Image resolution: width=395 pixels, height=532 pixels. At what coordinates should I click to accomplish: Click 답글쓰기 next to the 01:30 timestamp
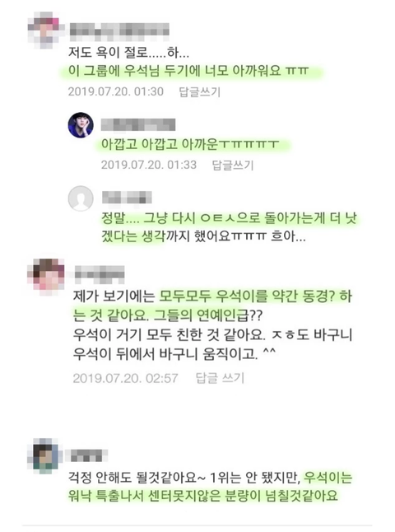(x=200, y=92)
